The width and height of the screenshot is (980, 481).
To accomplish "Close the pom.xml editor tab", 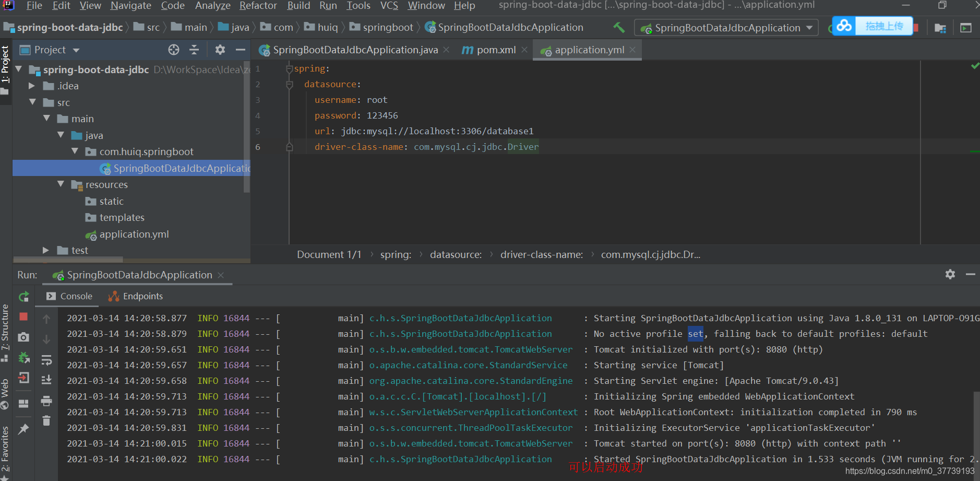I will (x=524, y=50).
